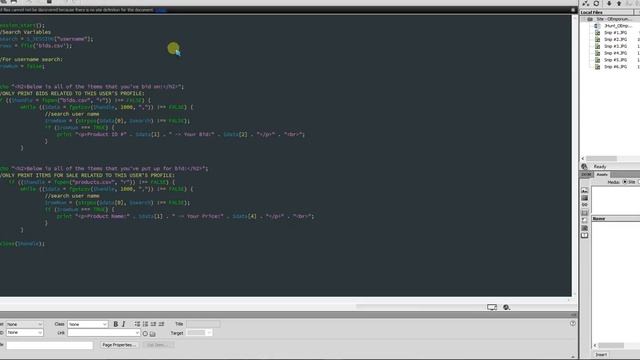The width and height of the screenshot is (640, 360).
Task: Select the site root folder row
Action: click(609, 19)
